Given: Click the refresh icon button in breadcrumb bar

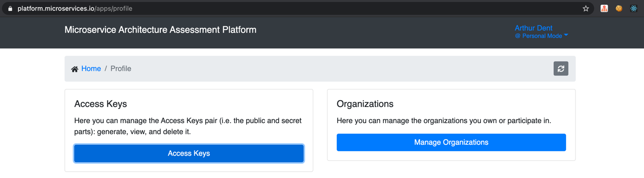Looking at the screenshot, I should coord(561,69).
